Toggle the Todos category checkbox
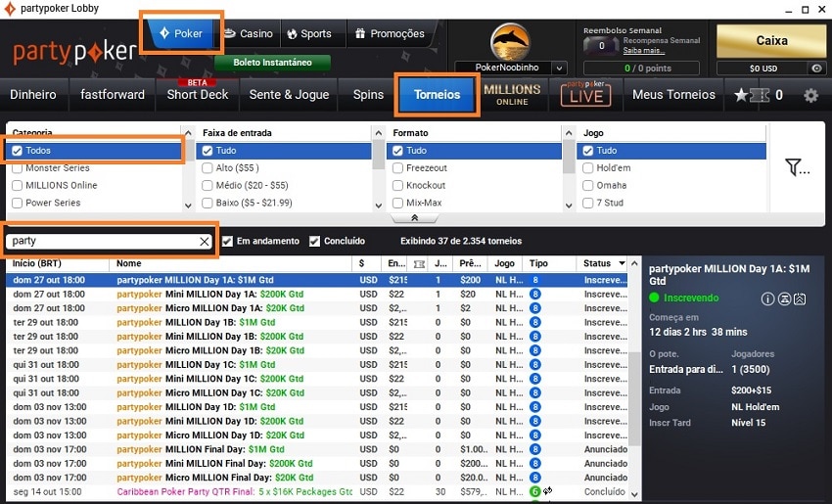The width and height of the screenshot is (832, 504). (17, 151)
